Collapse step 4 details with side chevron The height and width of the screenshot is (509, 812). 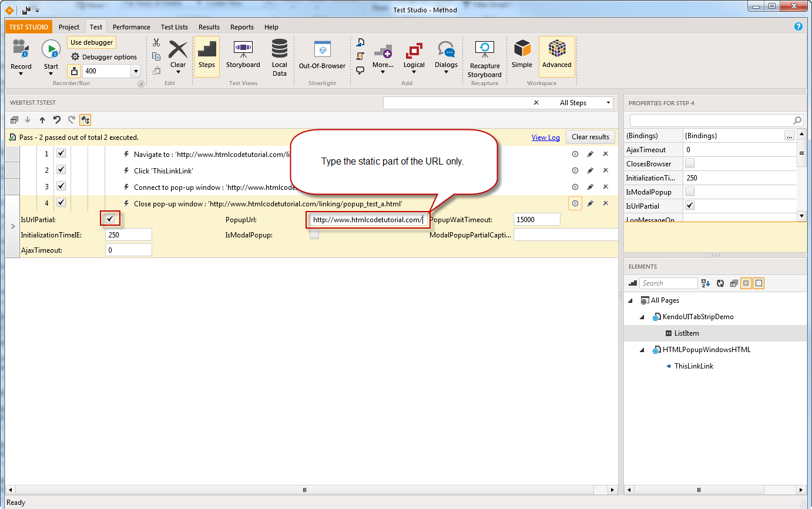click(12, 226)
